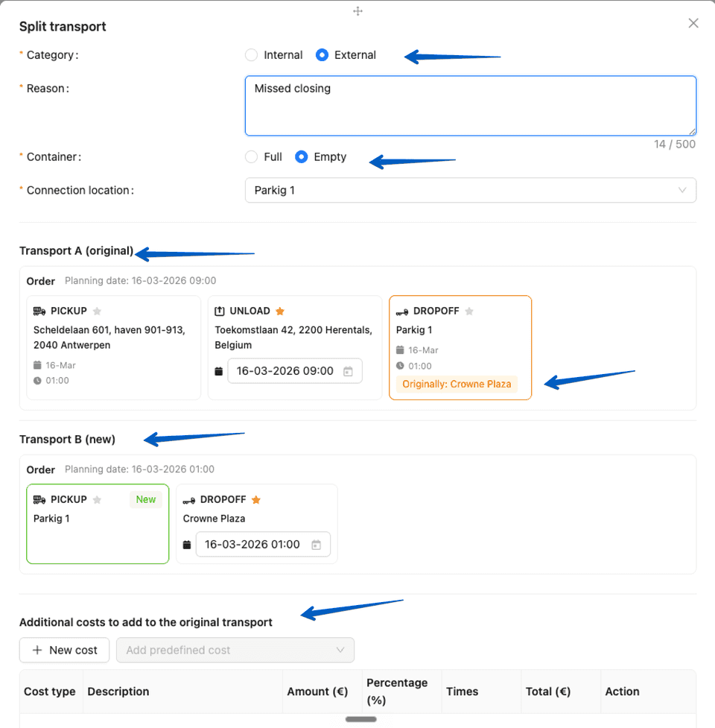Click the clock icon in Transport A PICKUP
This screenshot has width=715, height=728.
tap(37, 381)
